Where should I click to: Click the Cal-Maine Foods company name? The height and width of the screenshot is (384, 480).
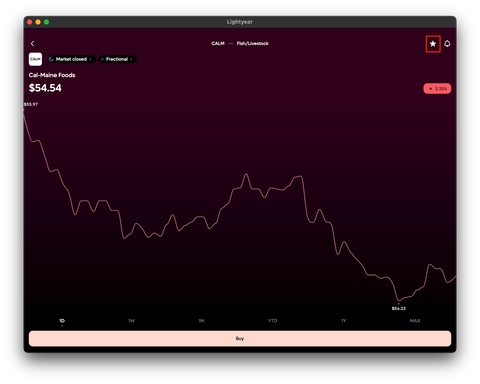click(x=52, y=75)
